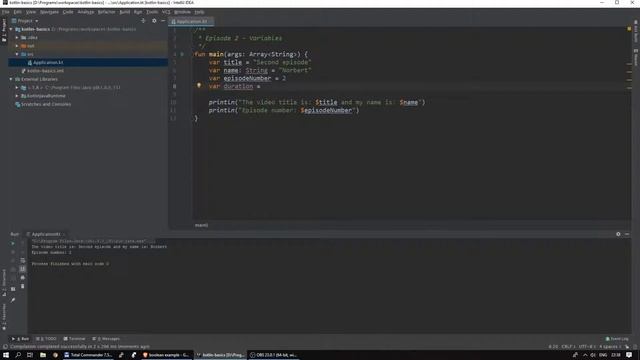Screen dimensions: 640x360
Task: Open the File menu
Action: [x=6, y=12]
